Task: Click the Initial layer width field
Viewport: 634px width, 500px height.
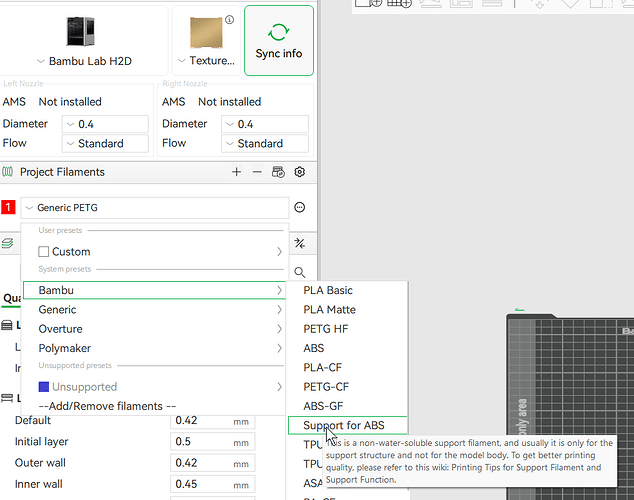Action: click(212, 442)
